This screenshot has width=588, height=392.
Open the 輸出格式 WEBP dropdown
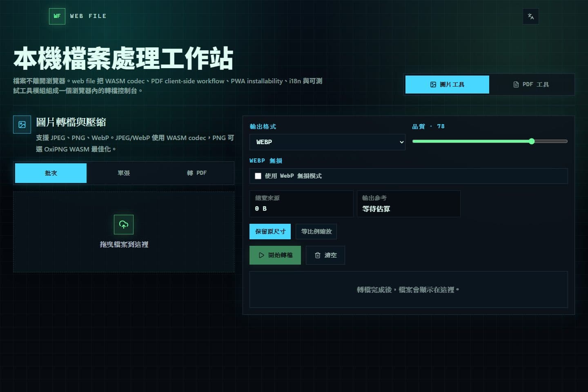(327, 142)
